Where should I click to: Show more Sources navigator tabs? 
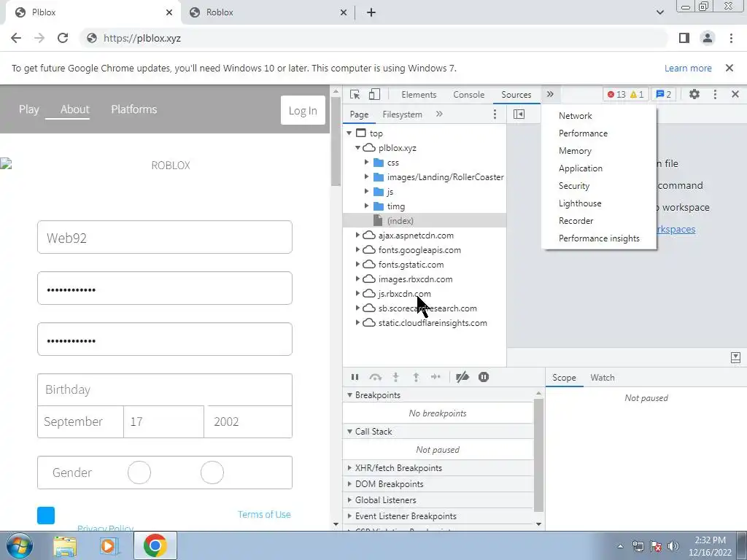click(439, 114)
